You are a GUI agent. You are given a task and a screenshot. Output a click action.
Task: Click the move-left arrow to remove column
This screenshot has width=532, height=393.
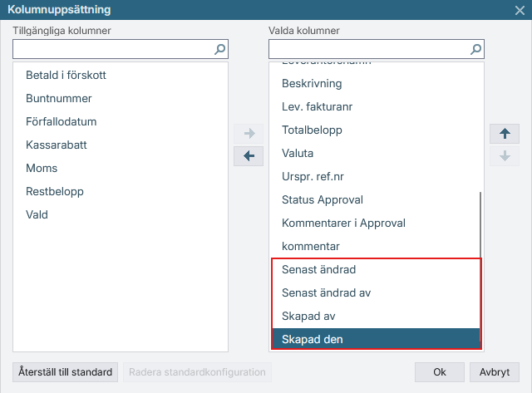(249, 156)
